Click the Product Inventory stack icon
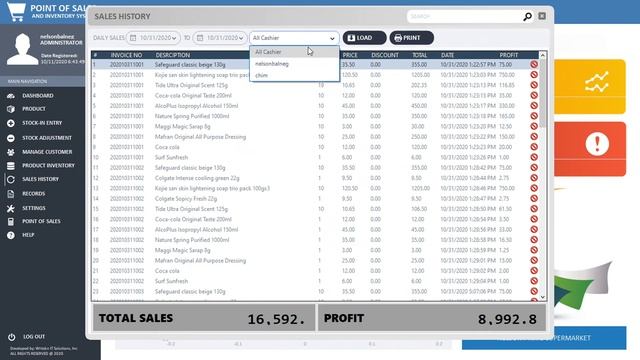 click(11, 166)
